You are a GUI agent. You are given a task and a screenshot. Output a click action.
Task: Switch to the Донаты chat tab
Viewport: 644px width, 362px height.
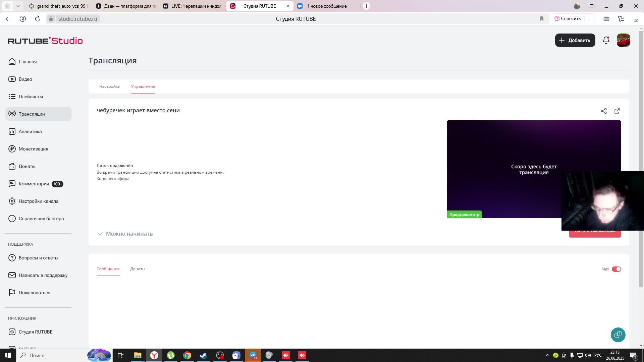click(138, 269)
